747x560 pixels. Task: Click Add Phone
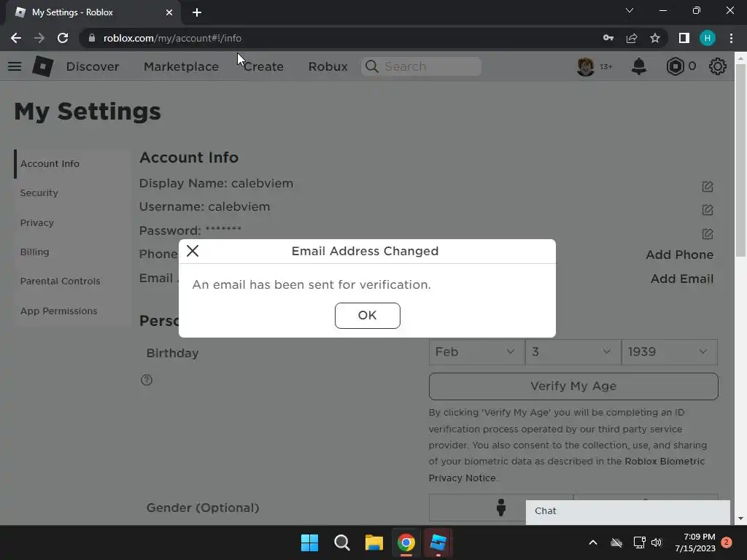pos(679,254)
